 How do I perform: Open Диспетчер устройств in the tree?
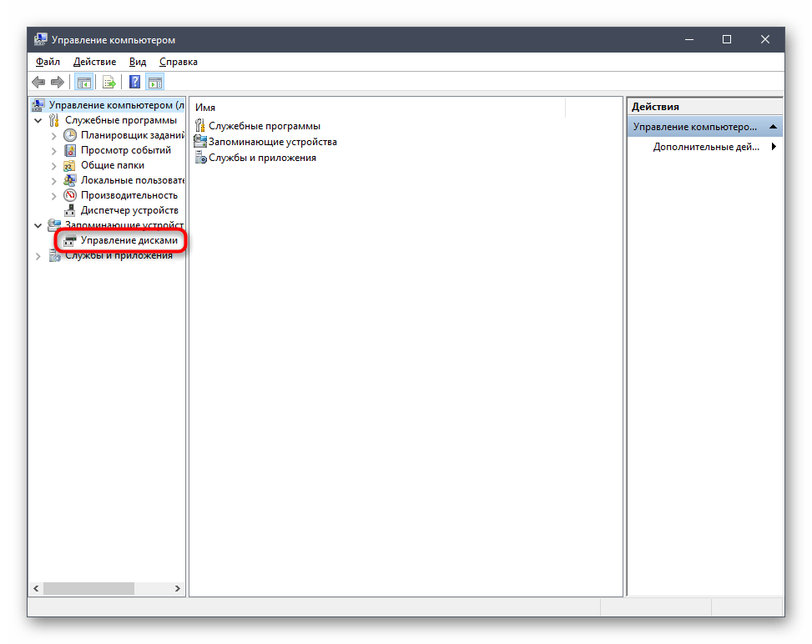pyautogui.click(x=129, y=210)
